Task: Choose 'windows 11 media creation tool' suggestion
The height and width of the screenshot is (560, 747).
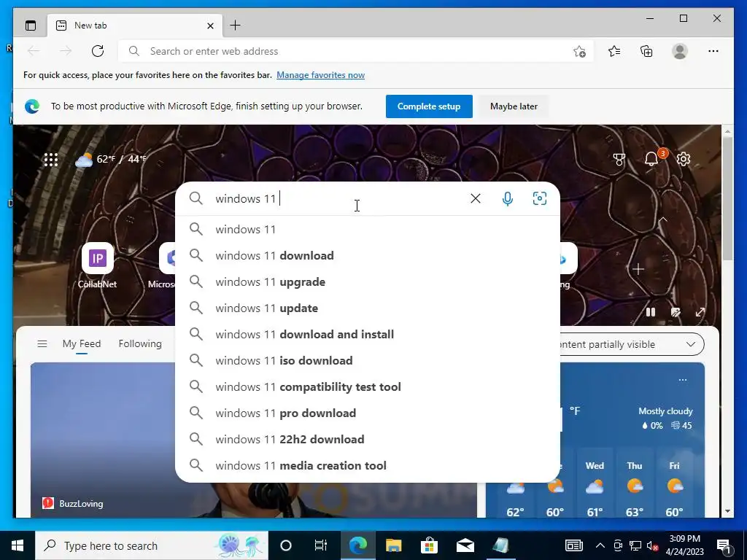Action: point(368,465)
